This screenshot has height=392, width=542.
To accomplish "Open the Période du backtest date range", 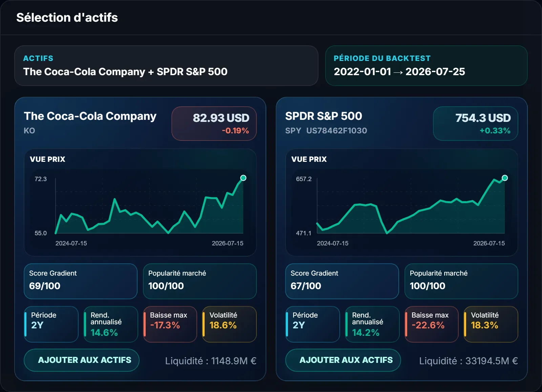I will [x=426, y=66].
